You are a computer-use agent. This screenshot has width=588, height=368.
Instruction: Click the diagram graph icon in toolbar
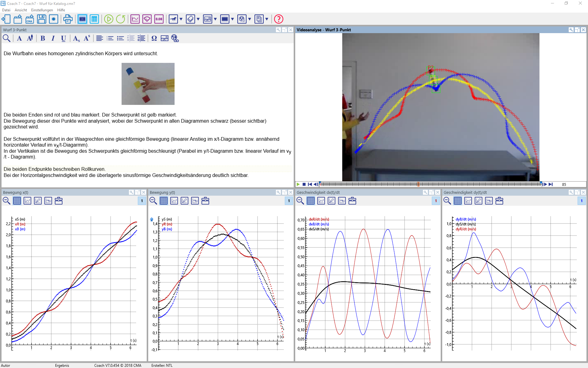(x=135, y=19)
